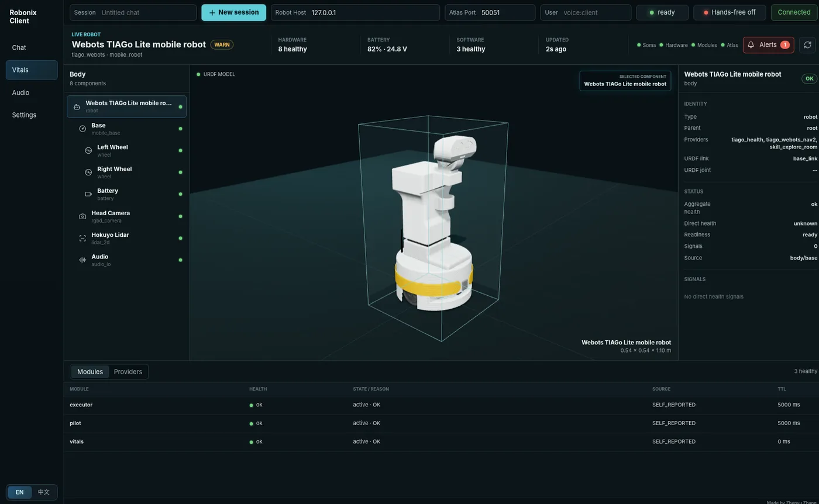This screenshot has height=504, width=819.
Task: Click the vitals row's 0 ms TTL
Action: (784, 441)
